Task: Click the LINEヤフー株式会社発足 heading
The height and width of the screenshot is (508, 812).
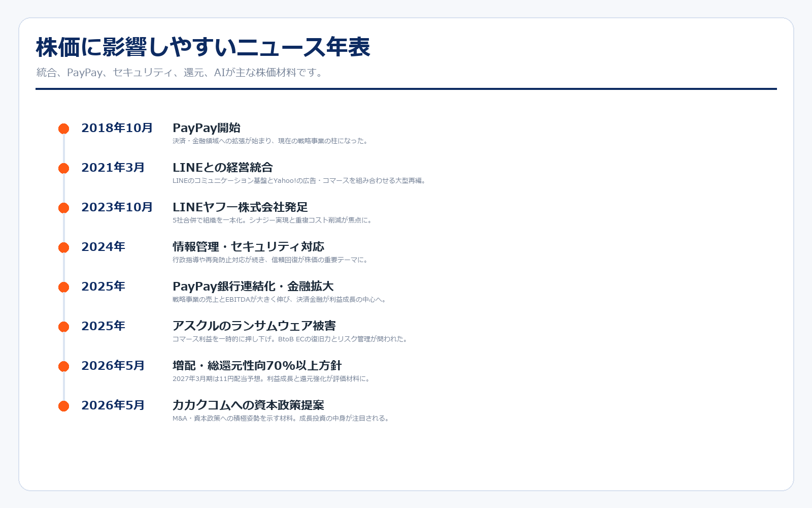Action: click(240, 207)
